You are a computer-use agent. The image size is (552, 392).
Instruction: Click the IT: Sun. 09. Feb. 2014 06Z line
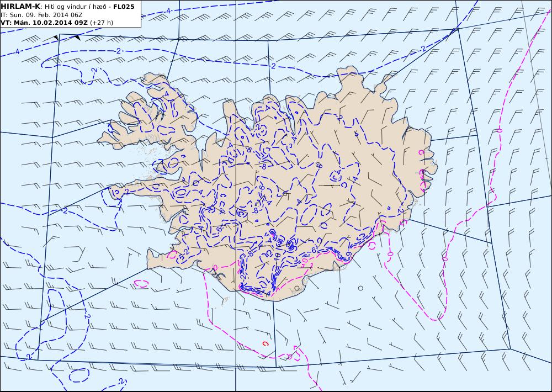tap(41, 15)
